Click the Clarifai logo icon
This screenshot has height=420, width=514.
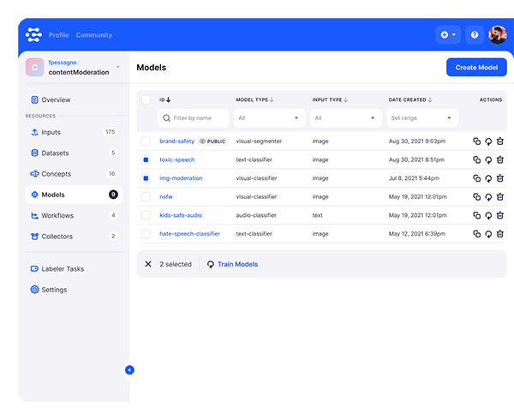tap(34, 35)
